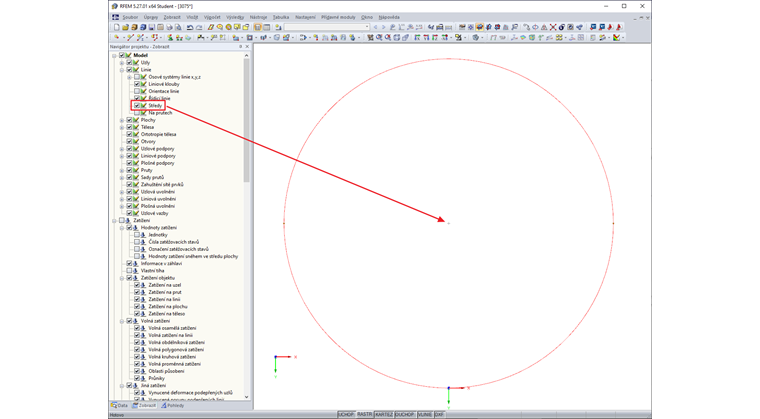Click the dark blue sphere icon in top toolbar
Screen dimensions: 760x419
(x=562, y=27)
